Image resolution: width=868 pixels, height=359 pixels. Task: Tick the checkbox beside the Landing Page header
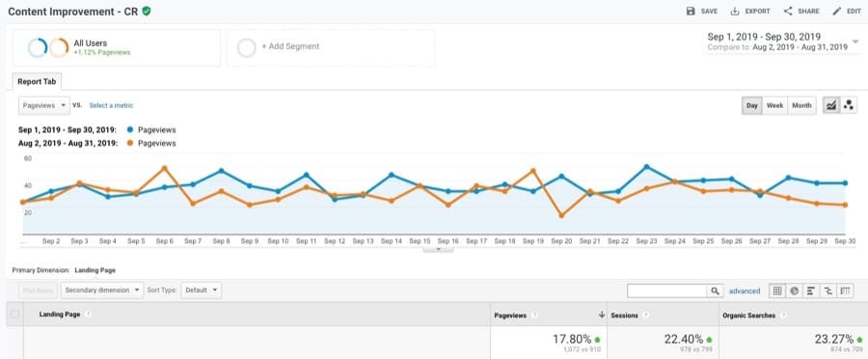14,315
